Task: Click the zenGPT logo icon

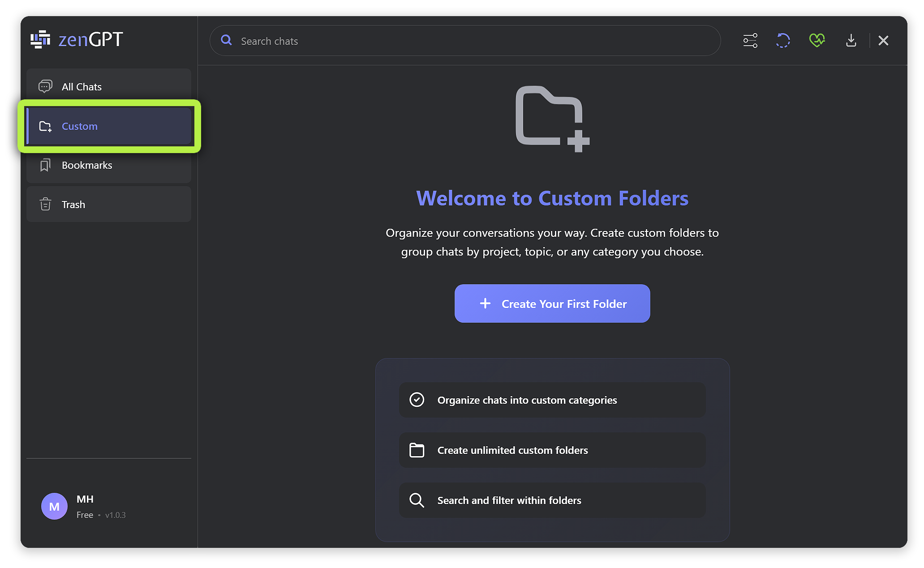Action: [41, 39]
